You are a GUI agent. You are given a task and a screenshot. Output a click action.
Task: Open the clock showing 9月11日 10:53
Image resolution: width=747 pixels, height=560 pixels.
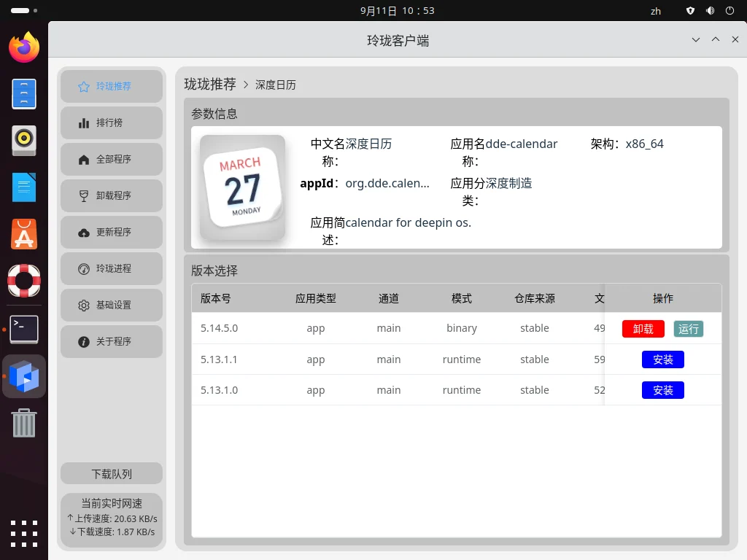point(398,10)
